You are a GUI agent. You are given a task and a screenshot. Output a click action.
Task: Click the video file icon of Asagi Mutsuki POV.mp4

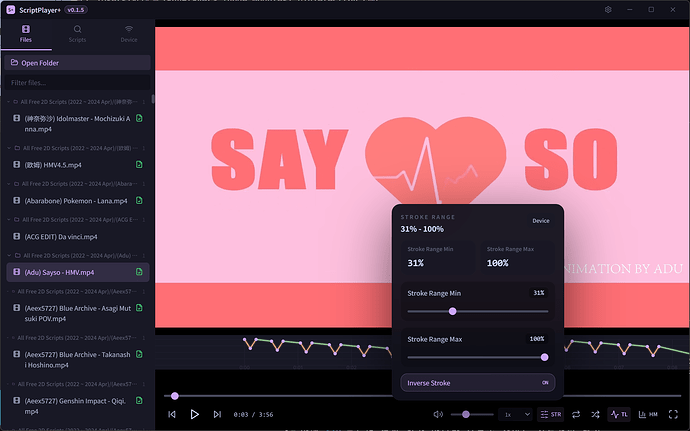tap(17, 308)
